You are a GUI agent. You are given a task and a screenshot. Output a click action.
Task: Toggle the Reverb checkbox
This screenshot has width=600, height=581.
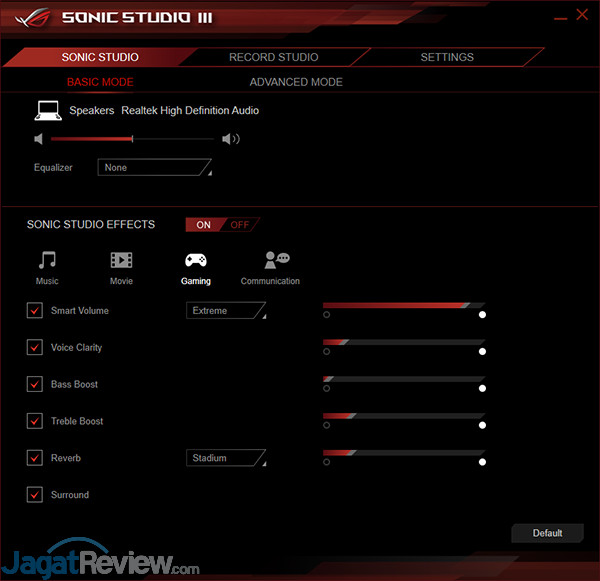35,458
